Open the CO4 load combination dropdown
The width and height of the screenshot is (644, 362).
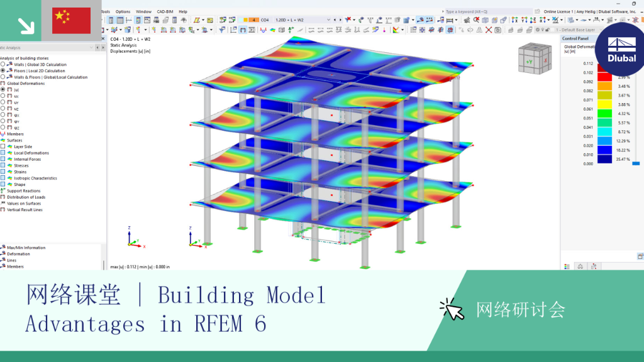point(328,19)
